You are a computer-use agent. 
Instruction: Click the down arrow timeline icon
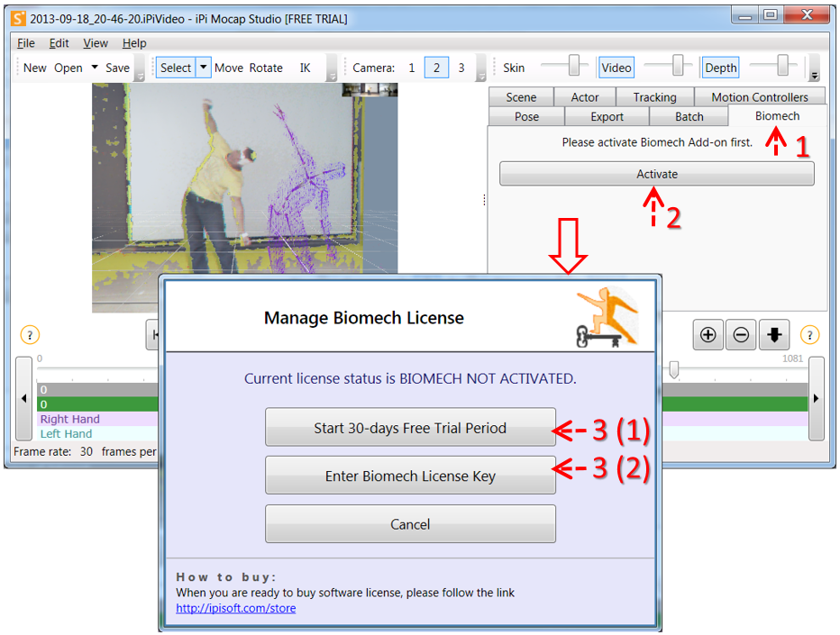click(774, 335)
